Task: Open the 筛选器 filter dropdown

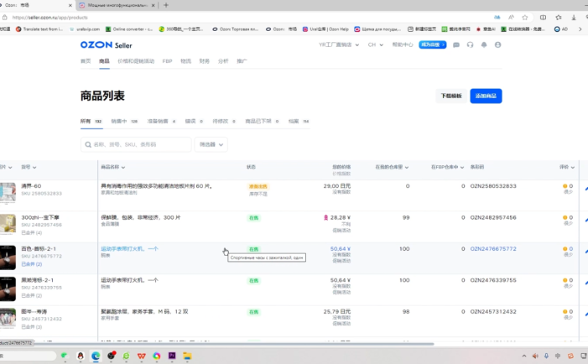Action: [211, 144]
